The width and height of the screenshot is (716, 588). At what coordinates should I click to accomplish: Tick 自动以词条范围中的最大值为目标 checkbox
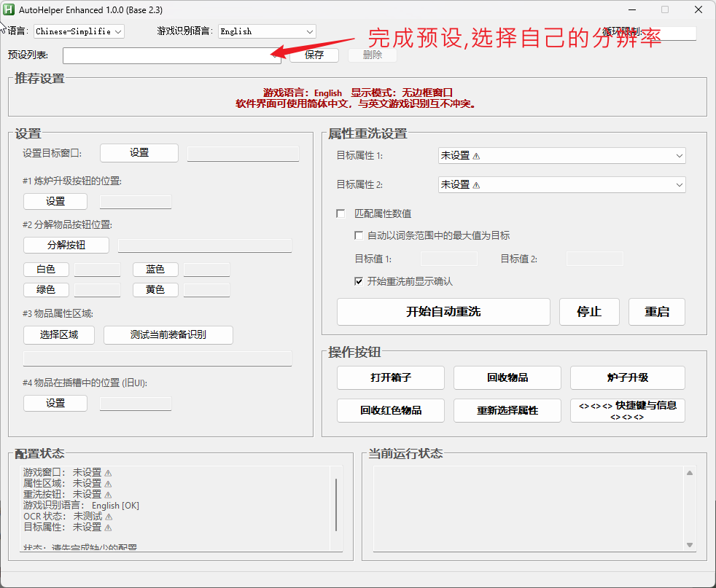pos(359,235)
